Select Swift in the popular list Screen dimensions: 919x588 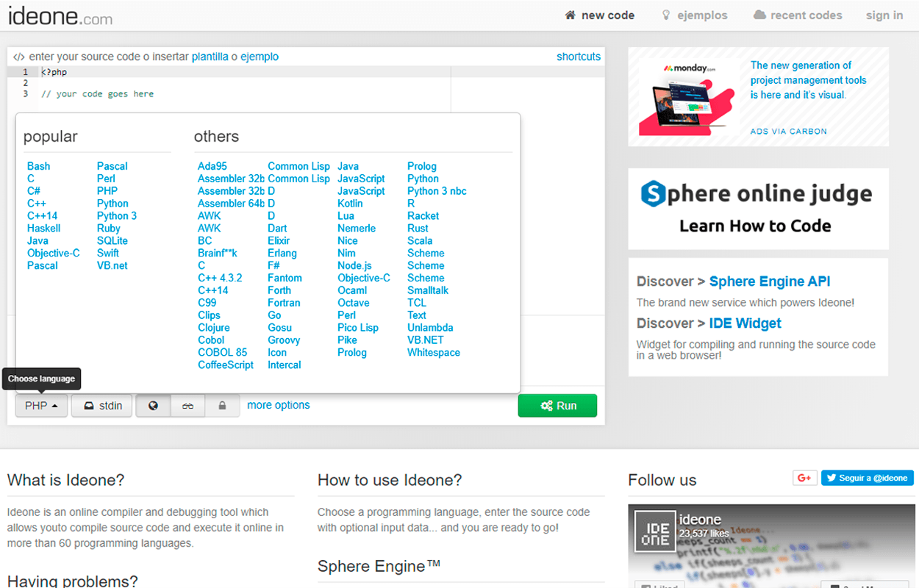pyautogui.click(x=108, y=253)
